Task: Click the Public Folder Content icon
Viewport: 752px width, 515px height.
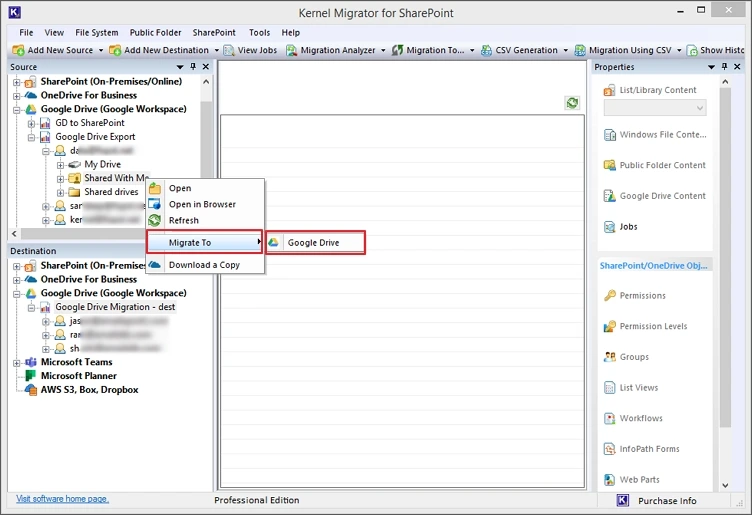Action: point(609,165)
